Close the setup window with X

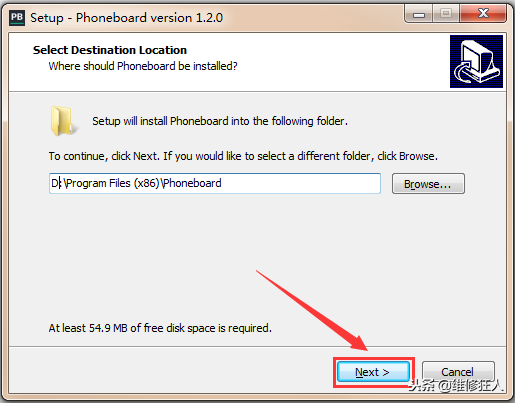(483, 14)
